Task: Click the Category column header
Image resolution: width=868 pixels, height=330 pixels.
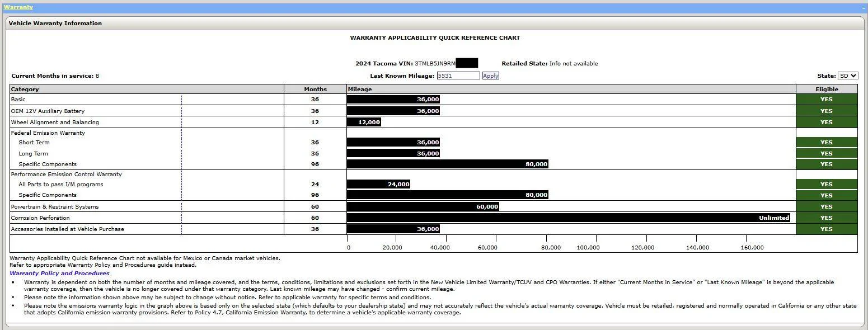Action: point(25,89)
